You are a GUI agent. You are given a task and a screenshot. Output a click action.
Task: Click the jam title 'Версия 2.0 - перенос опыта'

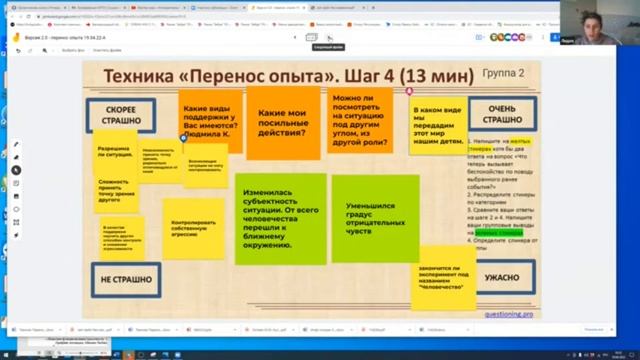coord(65,38)
